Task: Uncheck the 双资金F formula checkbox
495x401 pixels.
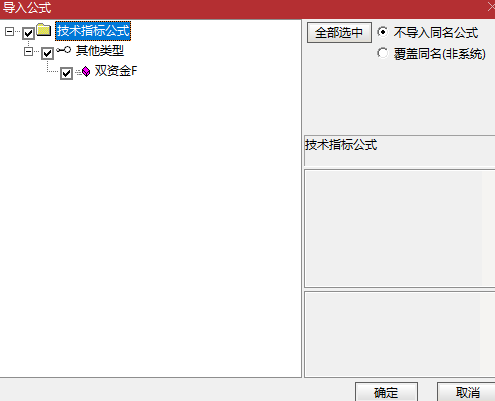Action: coord(66,73)
